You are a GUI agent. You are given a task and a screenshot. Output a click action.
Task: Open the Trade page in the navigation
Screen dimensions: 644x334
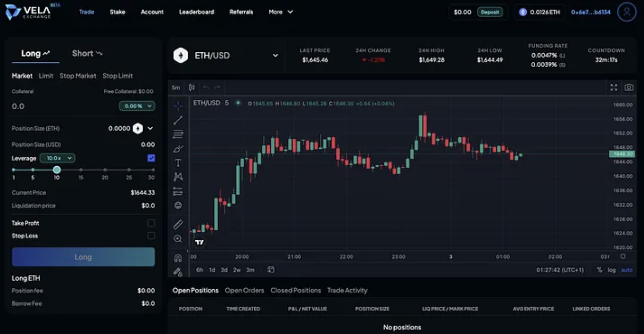point(87,12)
